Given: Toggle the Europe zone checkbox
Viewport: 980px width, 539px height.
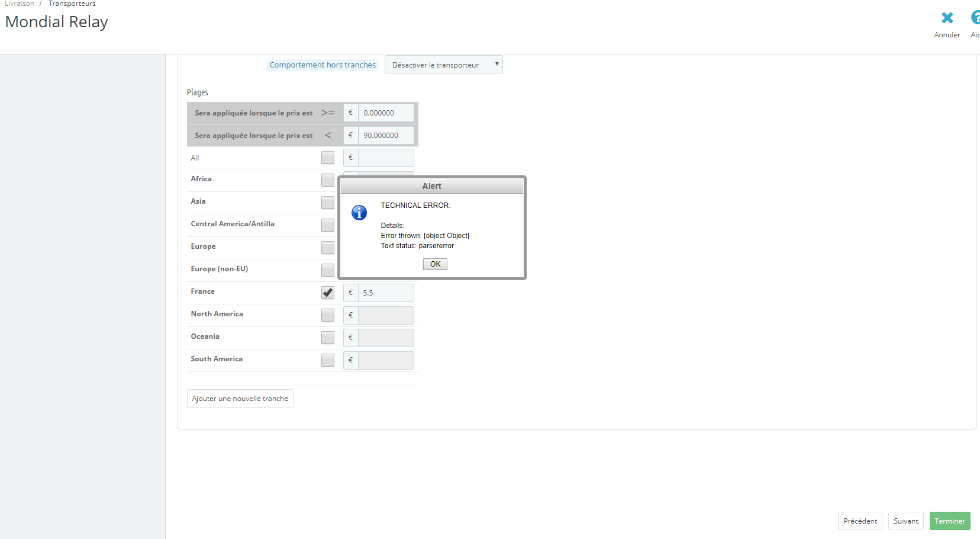Looking at the screenshot, I should [x=328, y=248].
